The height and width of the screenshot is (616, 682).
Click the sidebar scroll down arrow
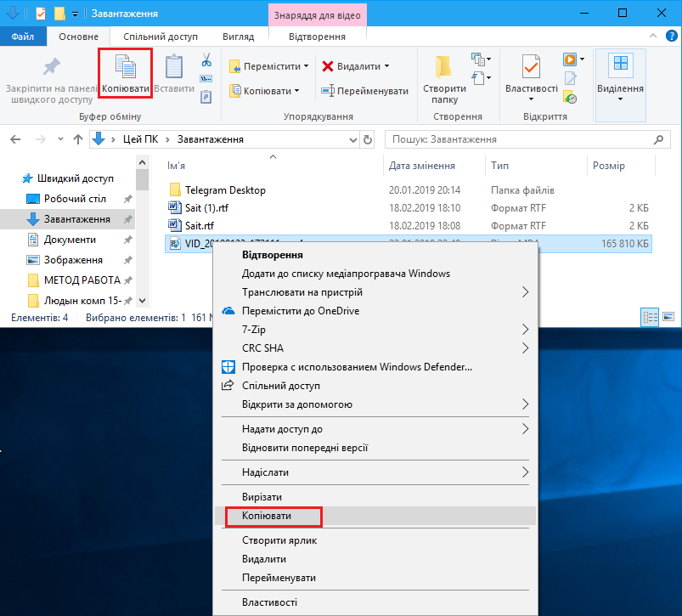click(142, 301)
